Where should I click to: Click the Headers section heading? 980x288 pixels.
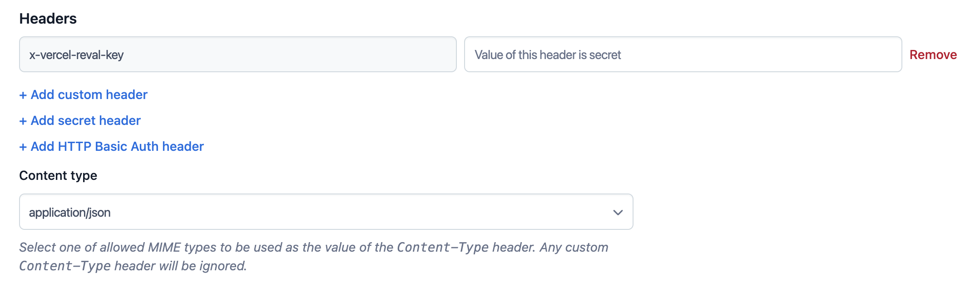click(x=48, y=19)
